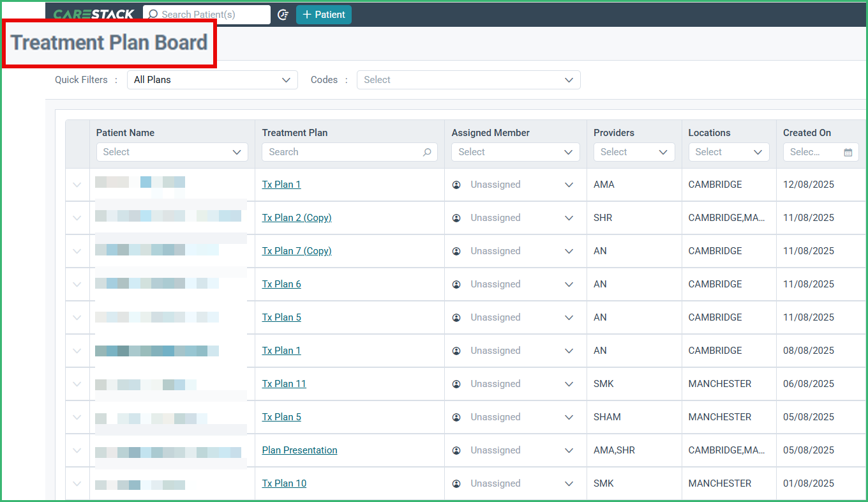The image size is (868, 502).
Task: Click the person icon in the Tx Plan 10 row
Action: (456, 483)
